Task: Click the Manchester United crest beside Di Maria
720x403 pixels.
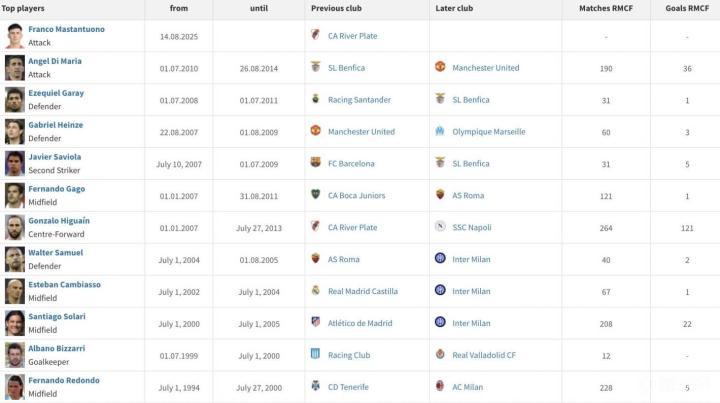Action: 440,68
